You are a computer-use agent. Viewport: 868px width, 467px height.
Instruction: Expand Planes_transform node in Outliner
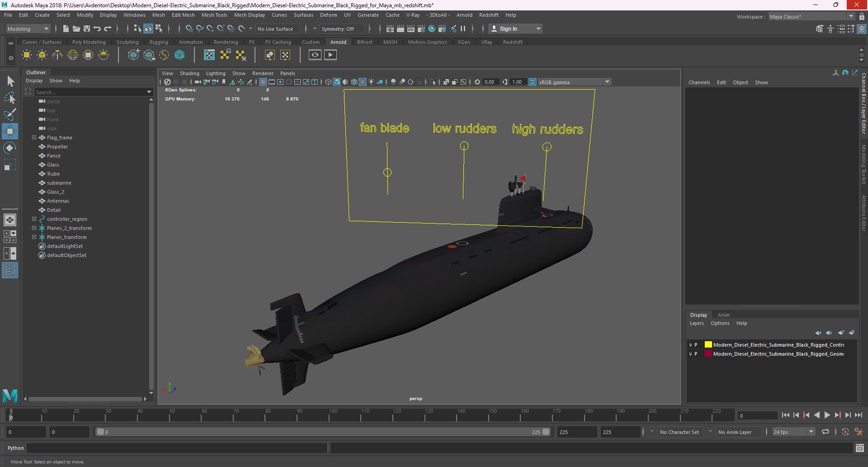click(34, 237)
